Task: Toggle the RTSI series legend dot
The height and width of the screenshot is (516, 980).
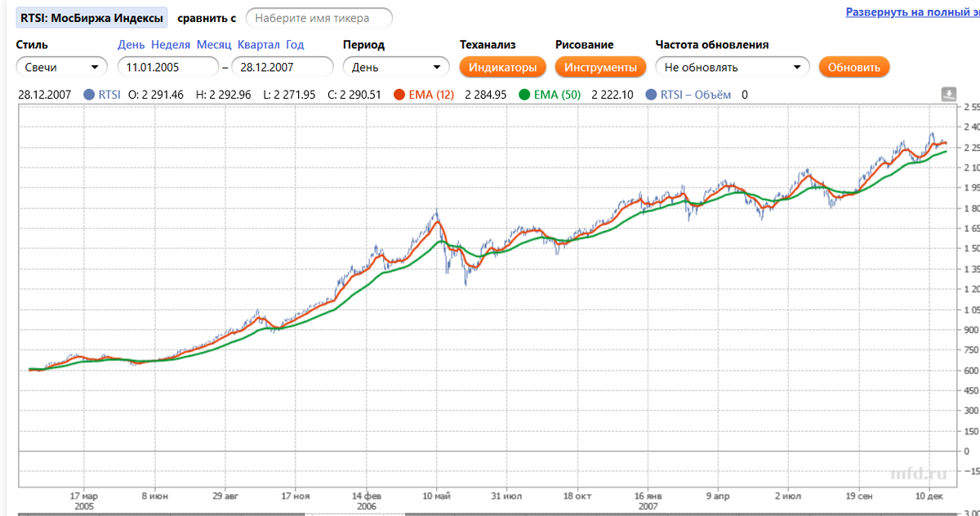Action: click(90, 95)
